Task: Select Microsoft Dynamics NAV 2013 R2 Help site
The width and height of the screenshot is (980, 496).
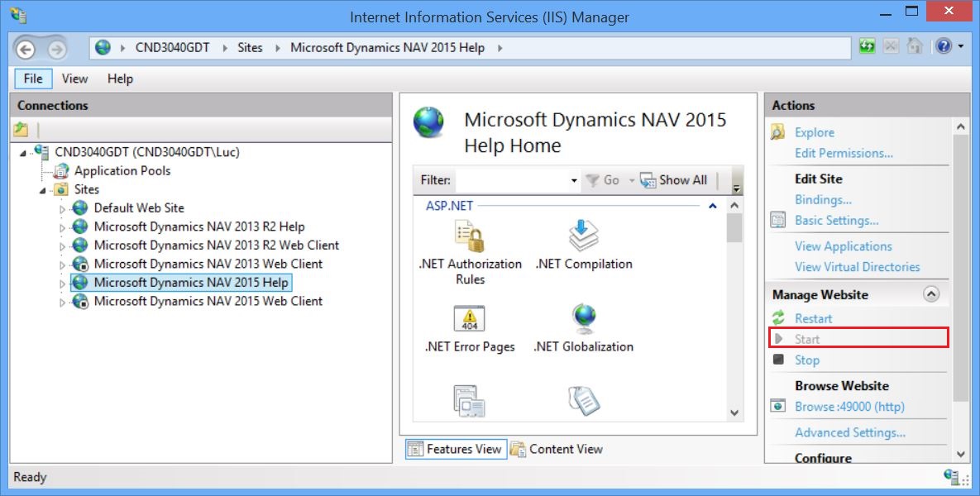Action: (198, 227)
